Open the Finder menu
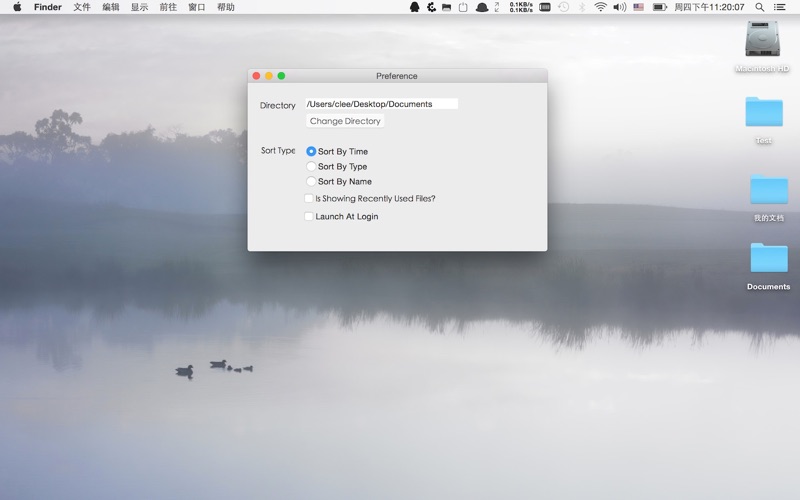The width and height of the screenshot is (800, 500). tap(47, 7)
